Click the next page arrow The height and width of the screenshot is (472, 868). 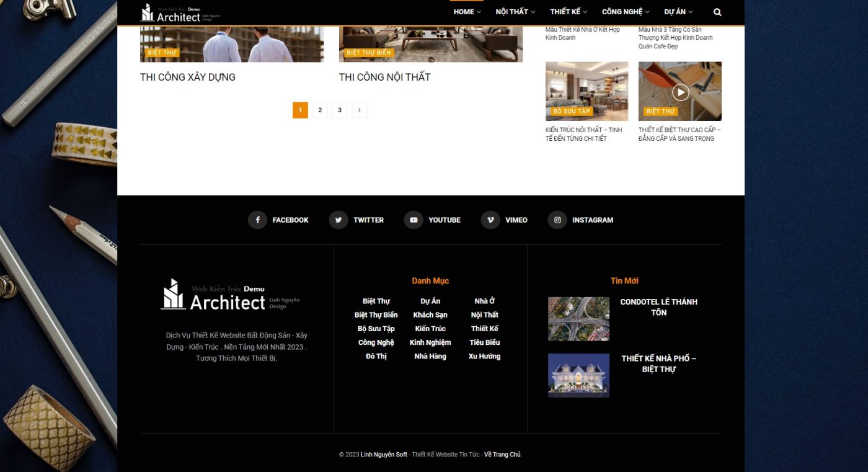[x=359, y=110]
